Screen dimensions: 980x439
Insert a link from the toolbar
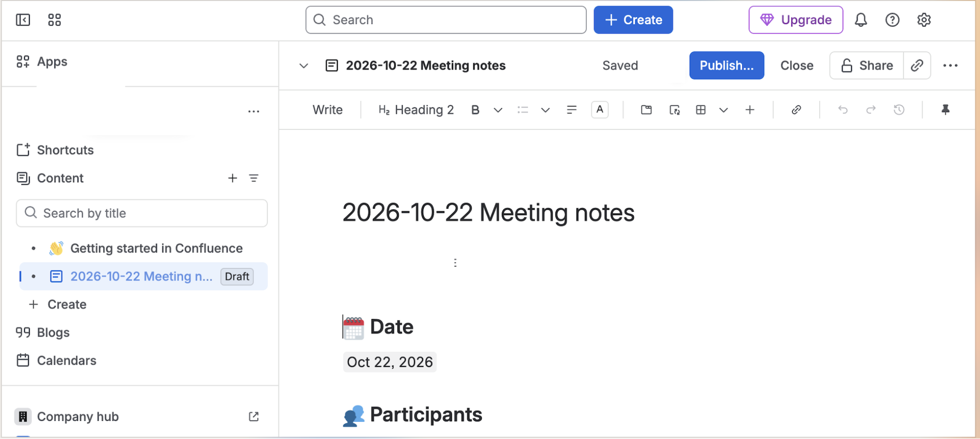coord(796,110)
